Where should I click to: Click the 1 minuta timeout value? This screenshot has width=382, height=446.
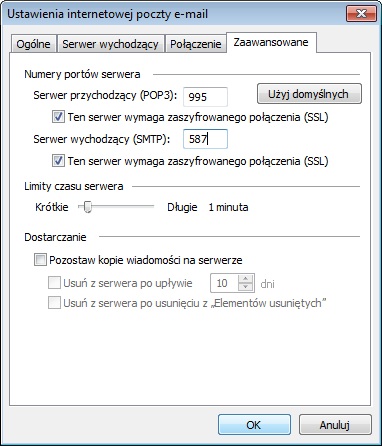pyautogui.click(x=228, y=207)
